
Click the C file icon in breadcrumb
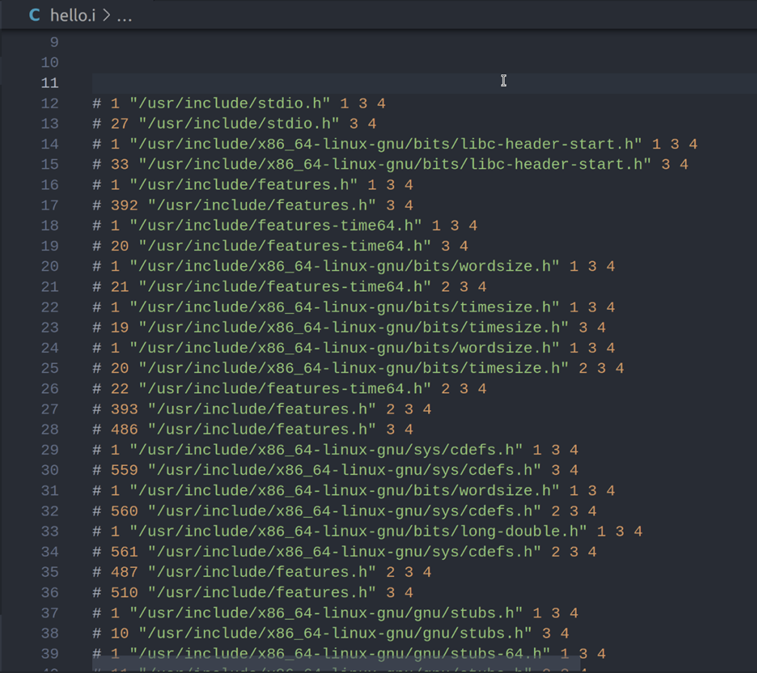point(34,15)
